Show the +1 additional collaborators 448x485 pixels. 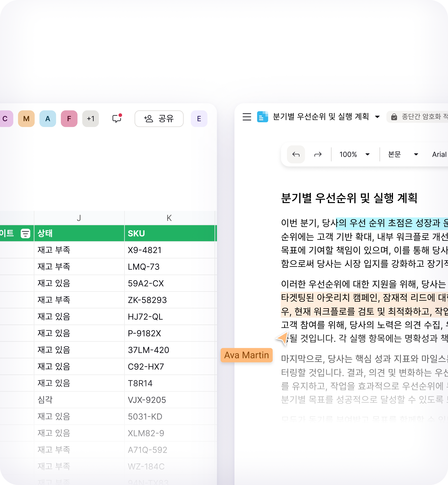tap(90, 119)
